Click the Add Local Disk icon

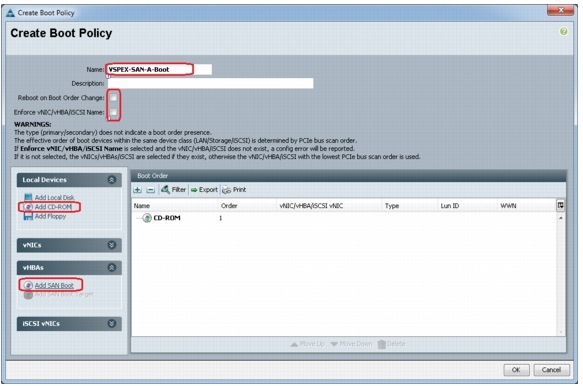[28, 197]
